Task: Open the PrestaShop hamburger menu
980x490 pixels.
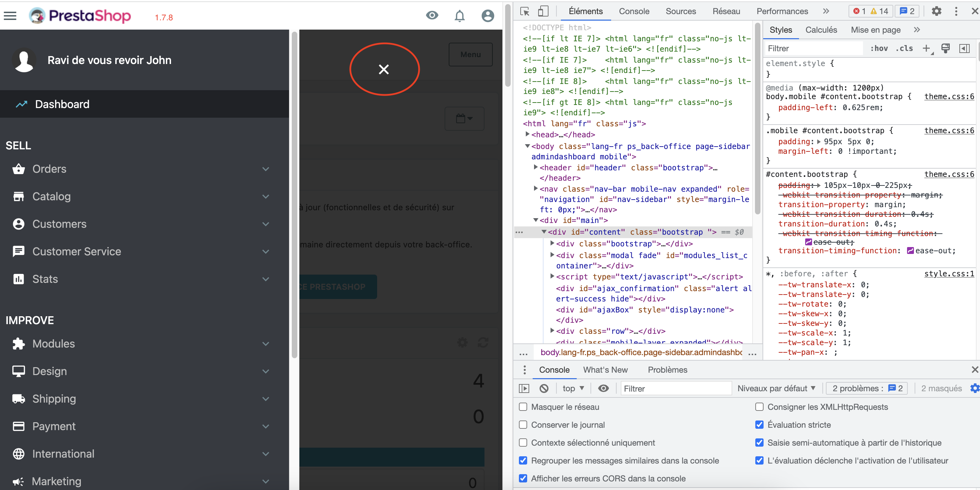Action: coord(10,15)
